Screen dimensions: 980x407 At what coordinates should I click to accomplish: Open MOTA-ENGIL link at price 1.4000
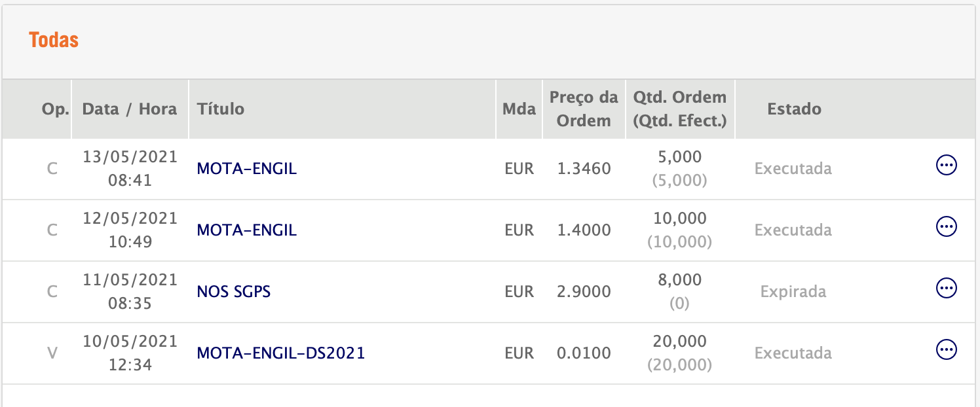247,230
